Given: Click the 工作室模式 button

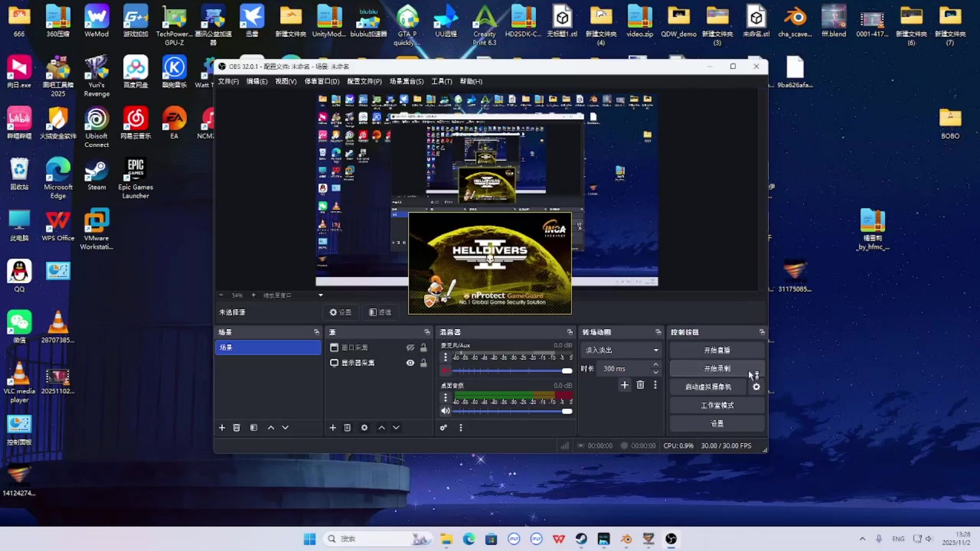Looking at the screenshot, I should 717,405.
